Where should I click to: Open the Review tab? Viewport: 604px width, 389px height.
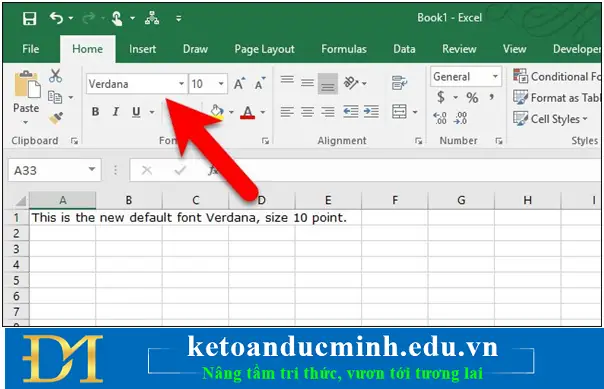click(459, 49)
